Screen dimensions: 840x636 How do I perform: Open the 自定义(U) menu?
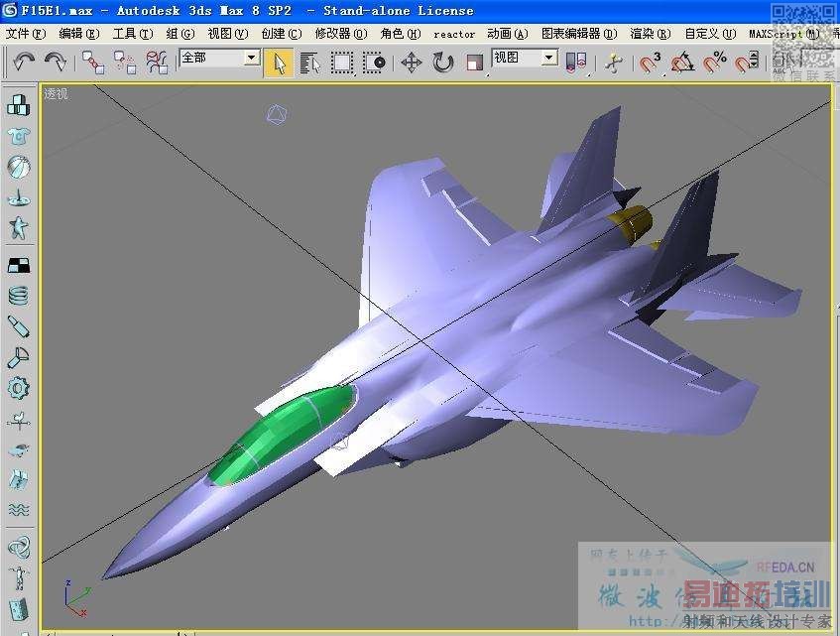(710, 34)
